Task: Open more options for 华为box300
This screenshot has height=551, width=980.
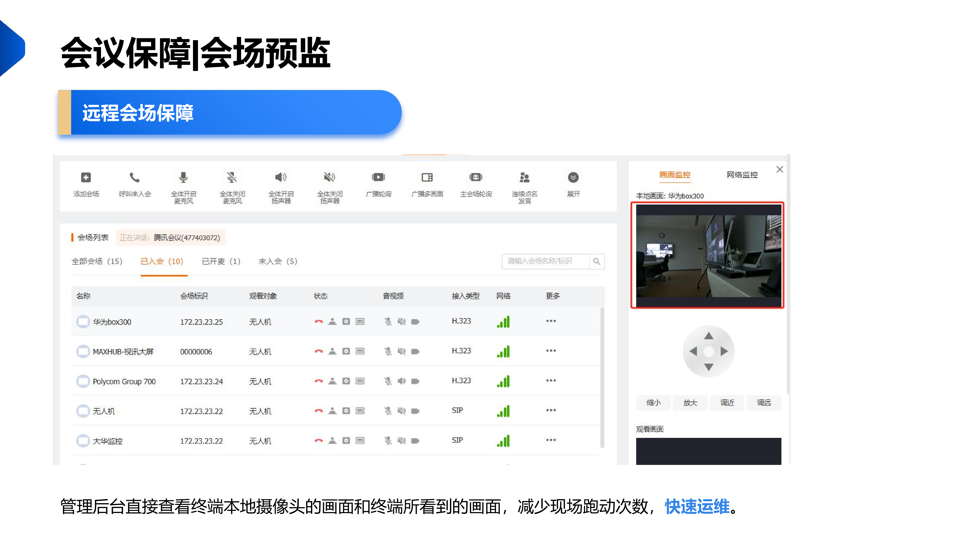Action: (x=551, y=321)
